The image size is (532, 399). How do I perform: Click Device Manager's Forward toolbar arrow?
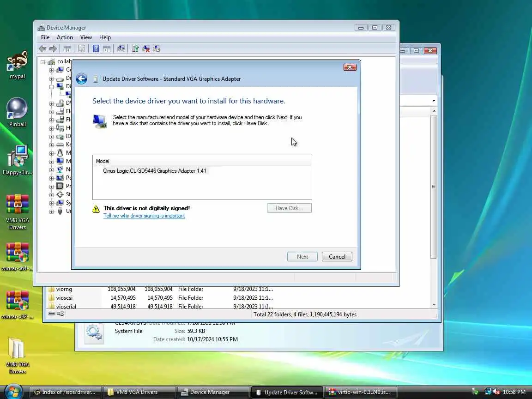point(53,49)
